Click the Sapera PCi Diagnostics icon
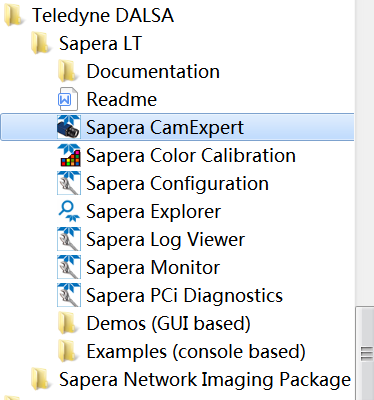Screen dimensions: 374x400 click(x=69, y=295)
